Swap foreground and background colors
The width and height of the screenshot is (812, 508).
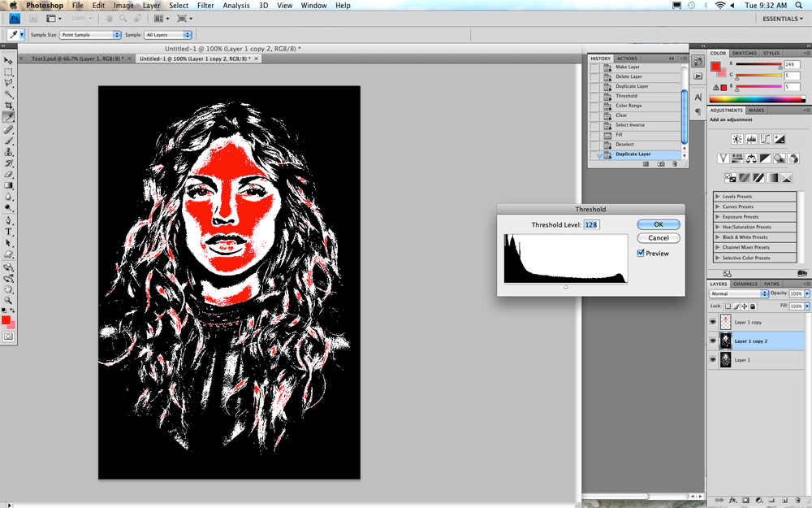pyautogui.click(x=12, y=310)
